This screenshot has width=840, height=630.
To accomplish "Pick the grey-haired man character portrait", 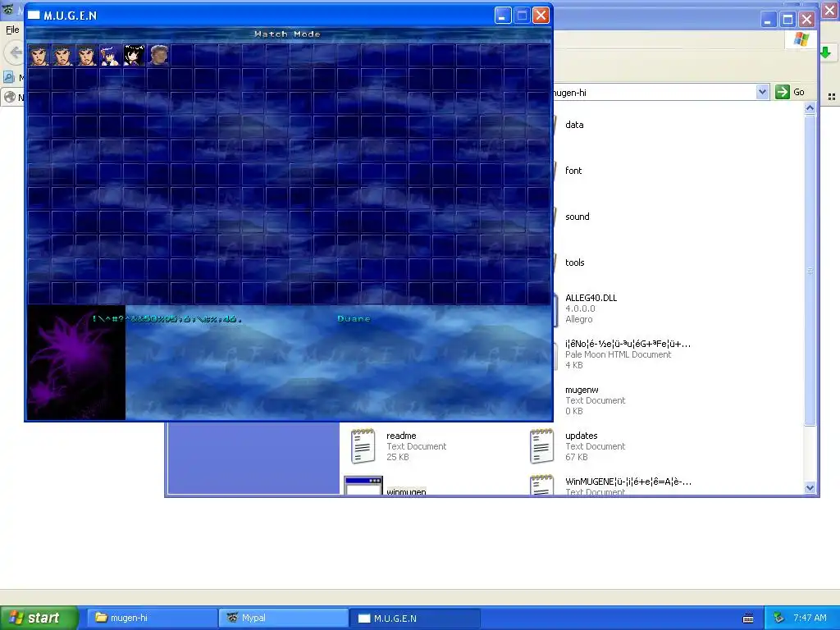I will pyautogui.click(x=158, y=55).
